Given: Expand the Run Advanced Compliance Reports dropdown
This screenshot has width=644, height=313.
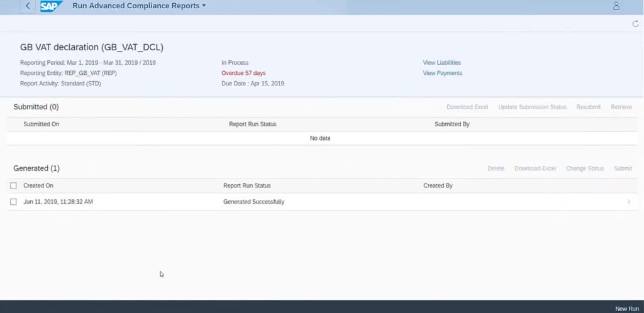Looking at the screenshot, I should pos(204,6).
